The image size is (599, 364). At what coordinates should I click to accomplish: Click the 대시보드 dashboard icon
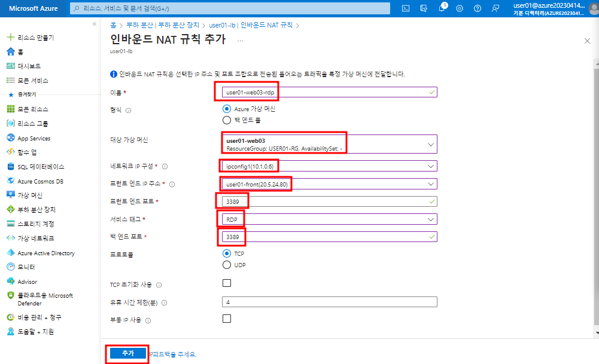point(11,66)
